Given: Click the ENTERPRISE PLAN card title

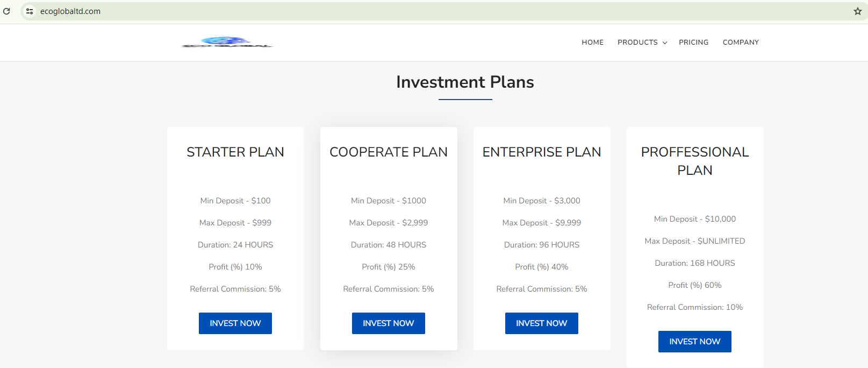Looking at the screenshot, I should [x=542, y=152].
